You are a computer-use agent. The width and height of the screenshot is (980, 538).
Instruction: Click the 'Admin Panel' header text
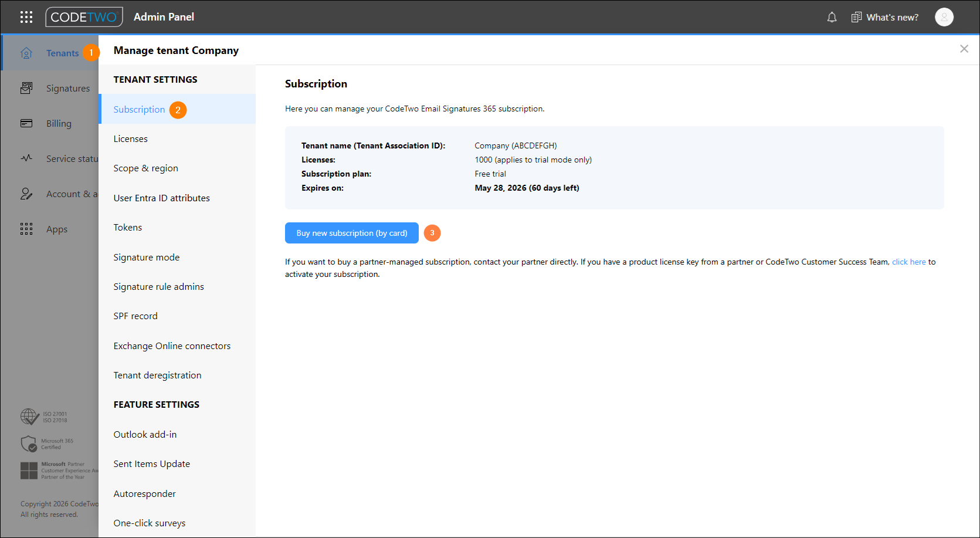tap(164, 17)
